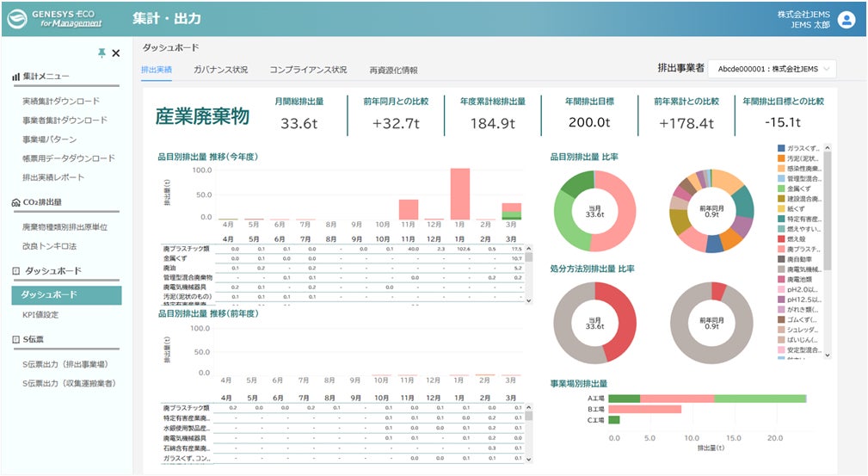Image resolution: width=868 pixels, height=476 pixels.
Task: Open 事業場パターン in sidebar
Action: click(49, 139)
